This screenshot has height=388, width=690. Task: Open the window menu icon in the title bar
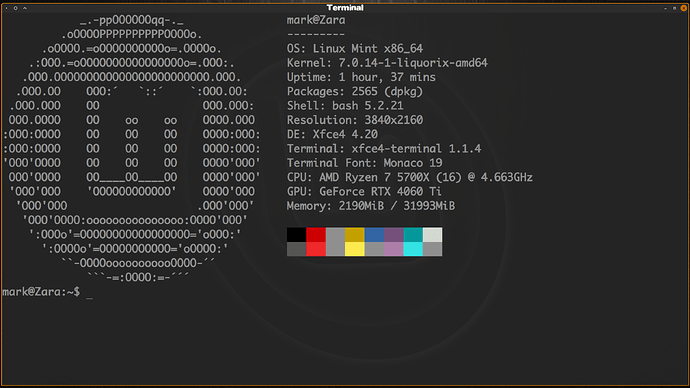pyautogui.click(x=6, y=8)
